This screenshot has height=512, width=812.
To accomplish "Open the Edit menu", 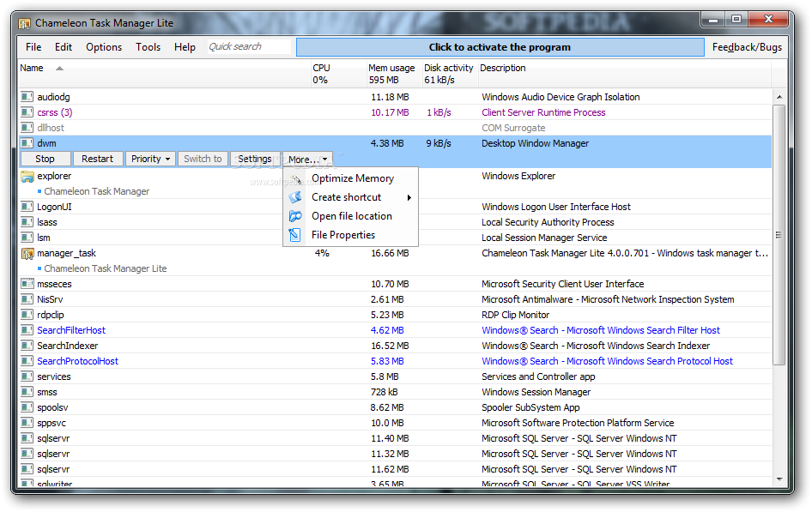I will (64, 47).
